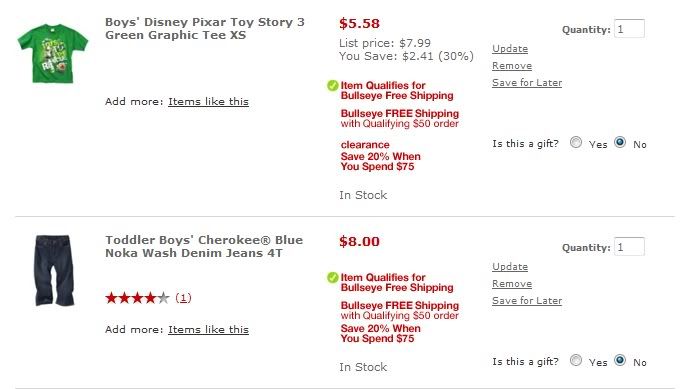690x389 pixels.
Task: Open Items like this under Cherokee jeans
Action: click(x=208, y=330)
